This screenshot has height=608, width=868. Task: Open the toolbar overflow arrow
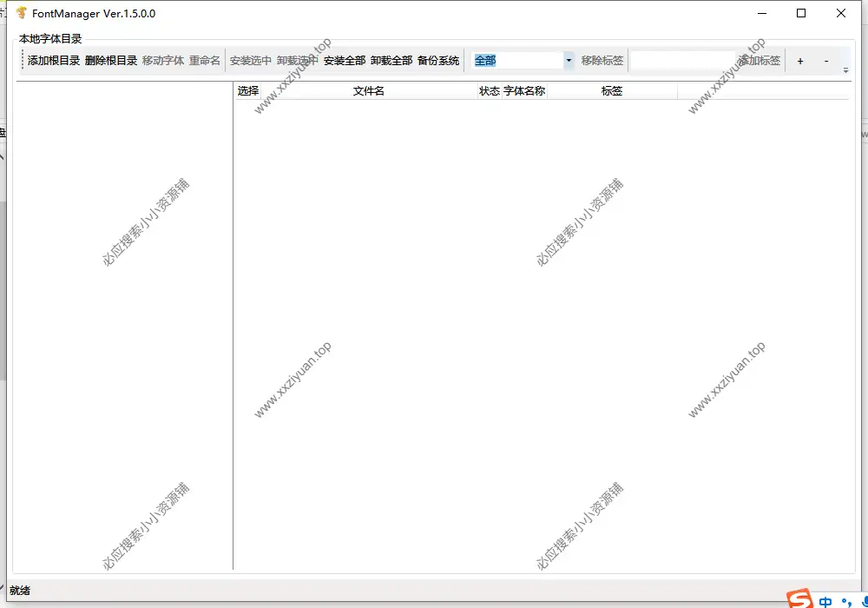(845, 70)
